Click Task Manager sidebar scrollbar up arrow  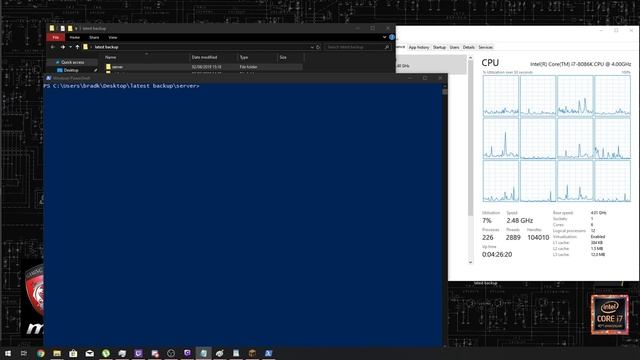[x=470, y=58]
